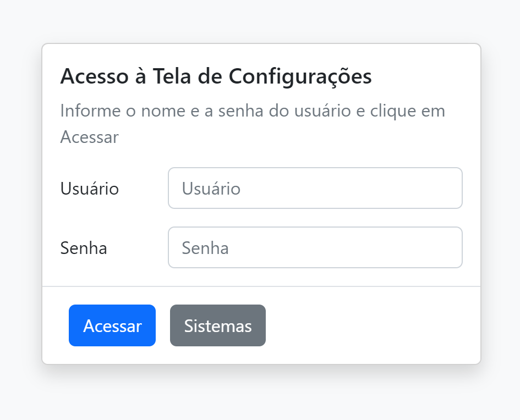Go back to systems with Sistemas button

point(218,325)
